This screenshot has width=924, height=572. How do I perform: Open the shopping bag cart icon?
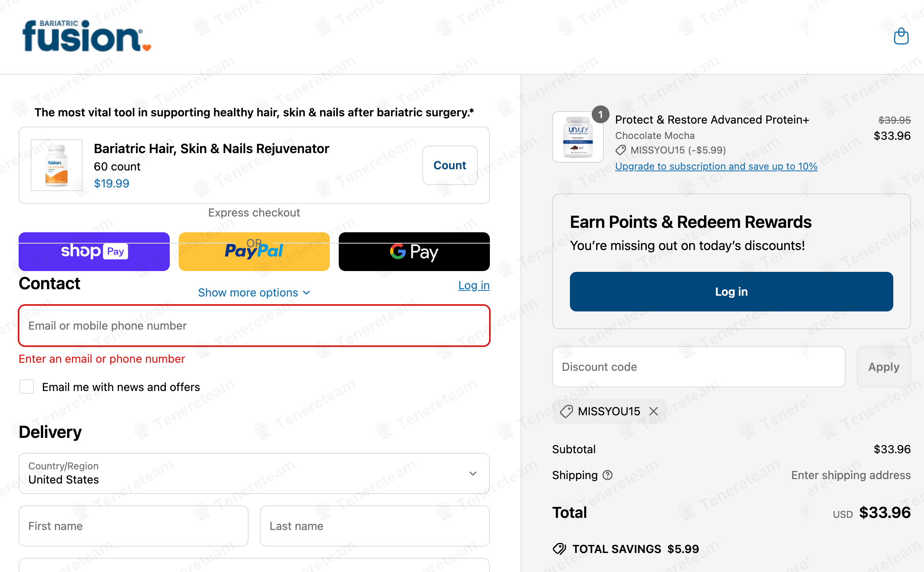point(901,36)
